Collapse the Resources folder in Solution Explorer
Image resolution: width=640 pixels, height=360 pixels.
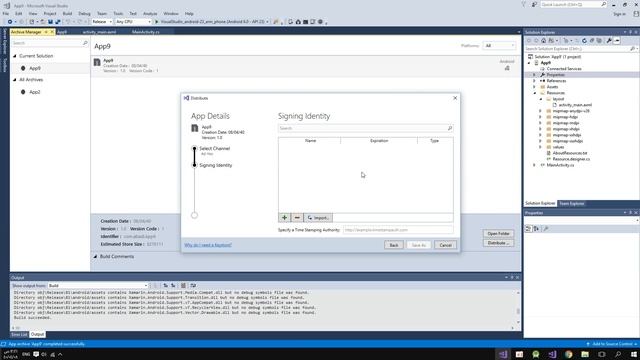click(534, 93)
